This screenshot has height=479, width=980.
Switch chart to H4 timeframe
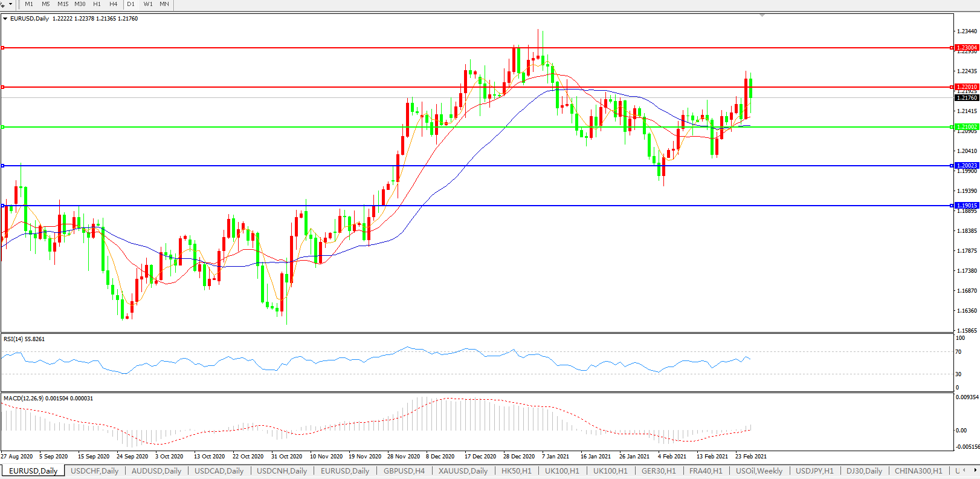click(113, 4)
